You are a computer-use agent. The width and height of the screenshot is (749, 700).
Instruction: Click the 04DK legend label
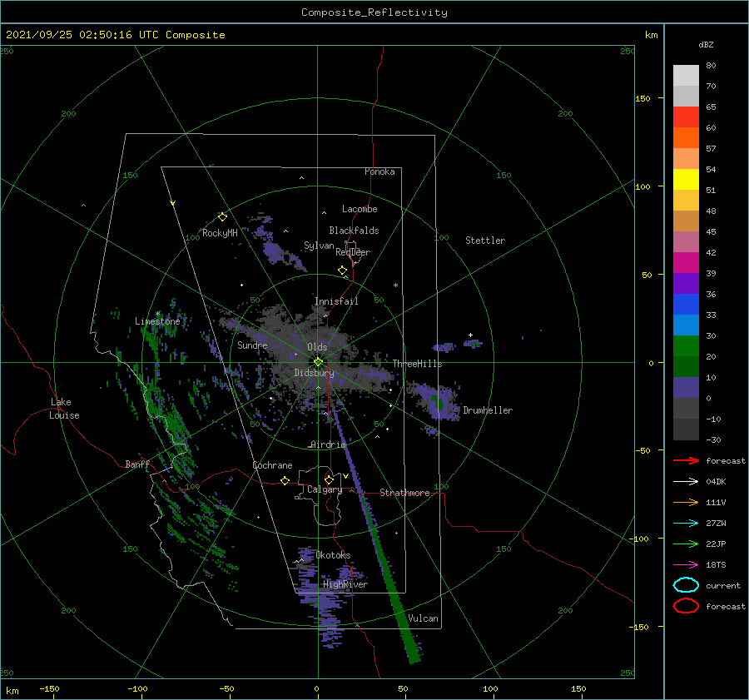(x=716, y=482)
